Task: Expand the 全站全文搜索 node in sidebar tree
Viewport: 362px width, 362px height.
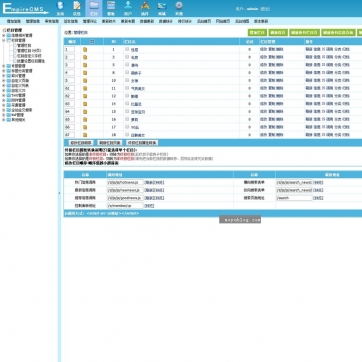Action: point(4,110)
